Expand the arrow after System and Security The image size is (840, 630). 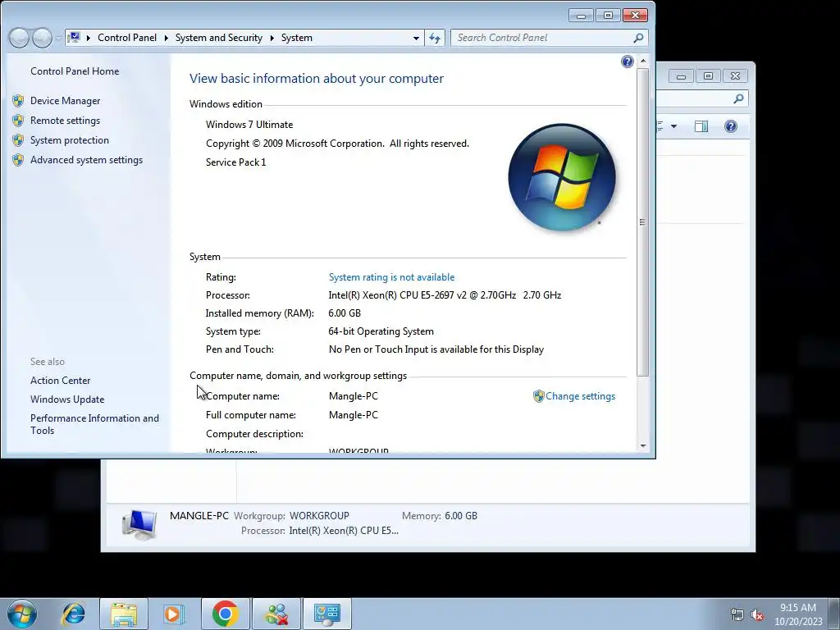(x=272, y=38)
